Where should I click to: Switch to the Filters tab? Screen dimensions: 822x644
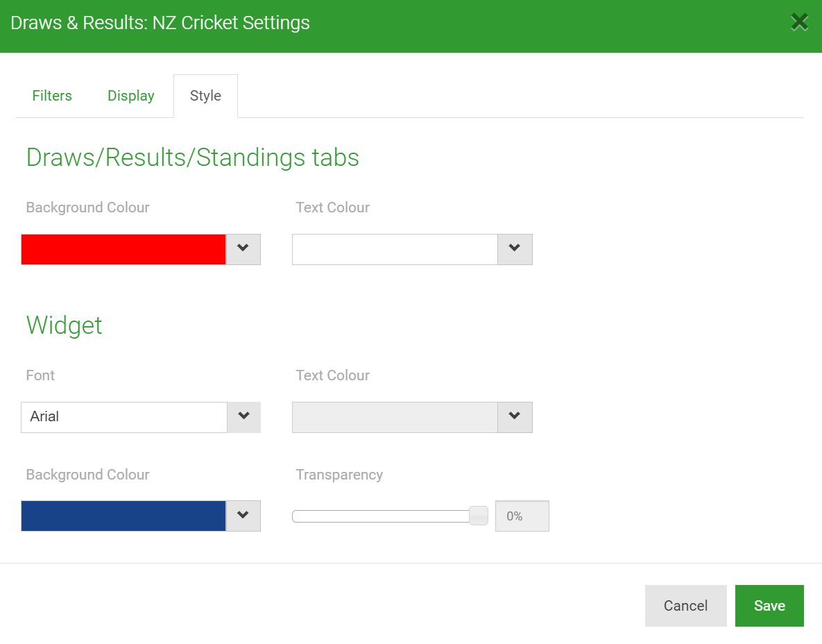point(52,96)
